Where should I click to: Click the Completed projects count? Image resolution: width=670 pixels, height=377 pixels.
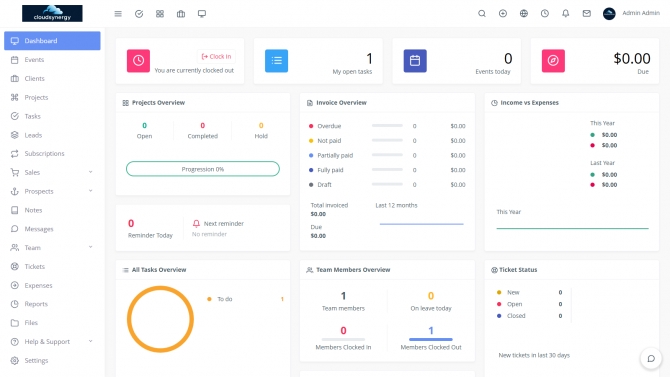coord(203,126)
